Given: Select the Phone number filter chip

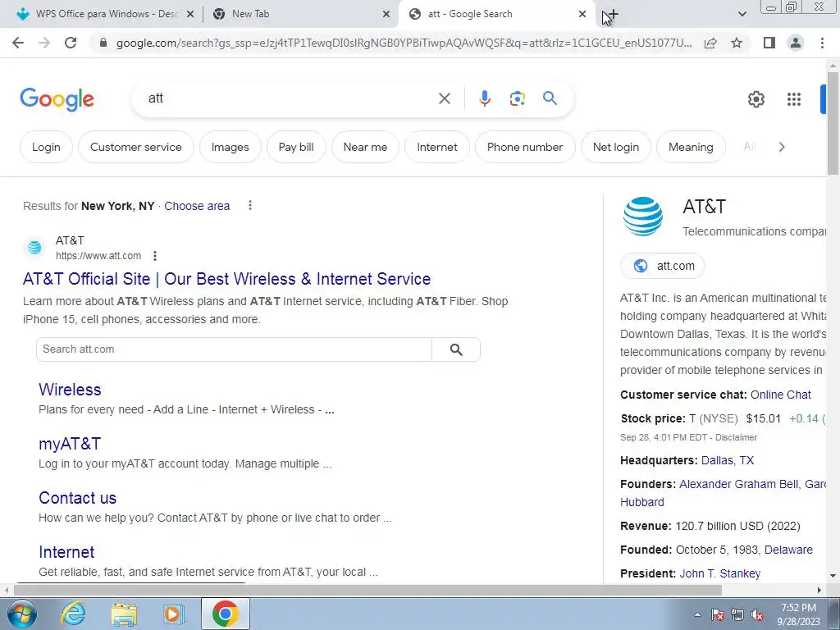Looking at the screenshot, I should pyautogui.click(x=525, y=147).
